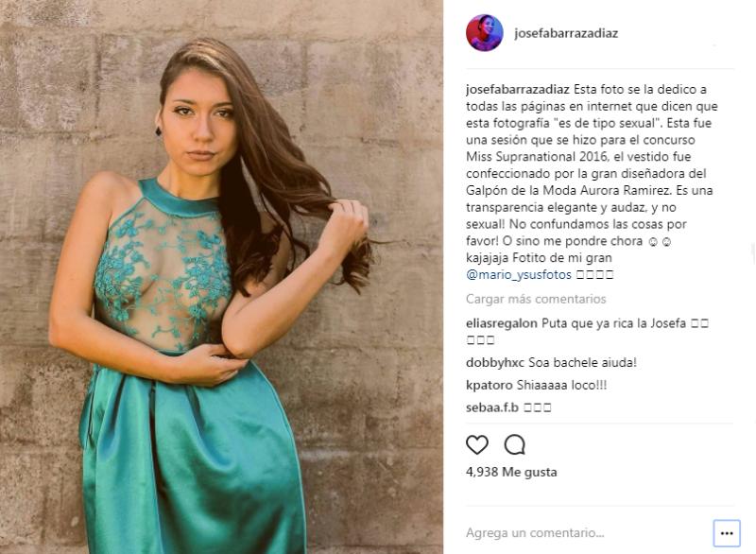Focus the 'Agrega un comentario...' field
756x554 pixels.
[587, 533]
